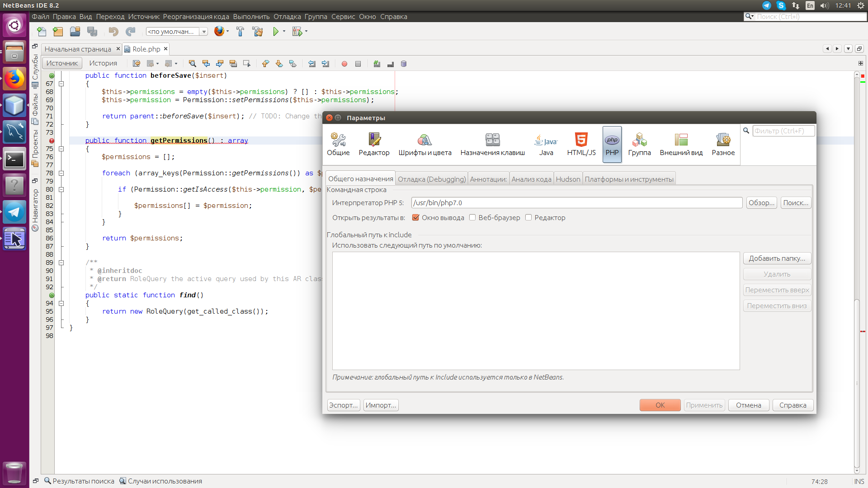The width and height of the screenshot is (868, 488).
Task: Click the Отмена cancel button
Action: click(x=748, y=405)
